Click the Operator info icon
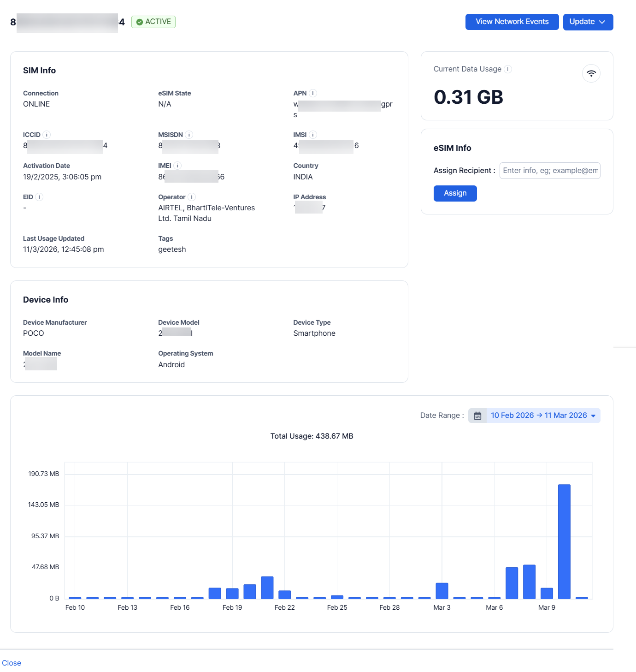The width and height of the screenshot is (636, 672). pyautogui.click(x=192, y=197)
